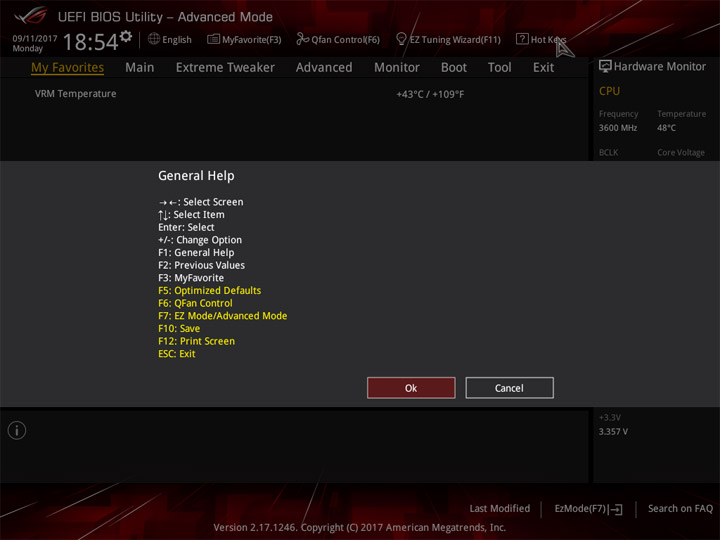Click the 18:54 clock display

pos(90,42)
